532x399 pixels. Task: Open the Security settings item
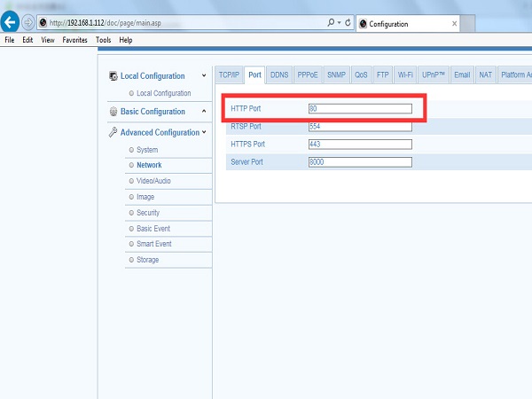[x=148, y=213]
